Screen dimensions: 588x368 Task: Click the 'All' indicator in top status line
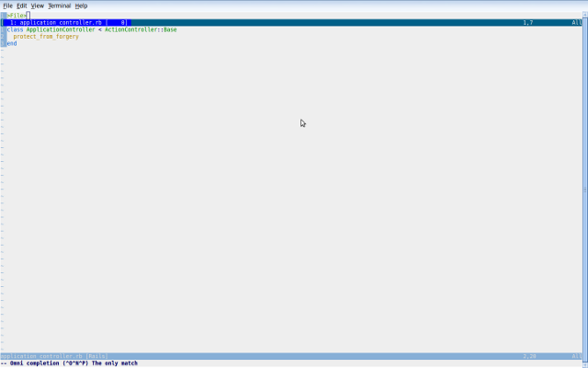575,22
